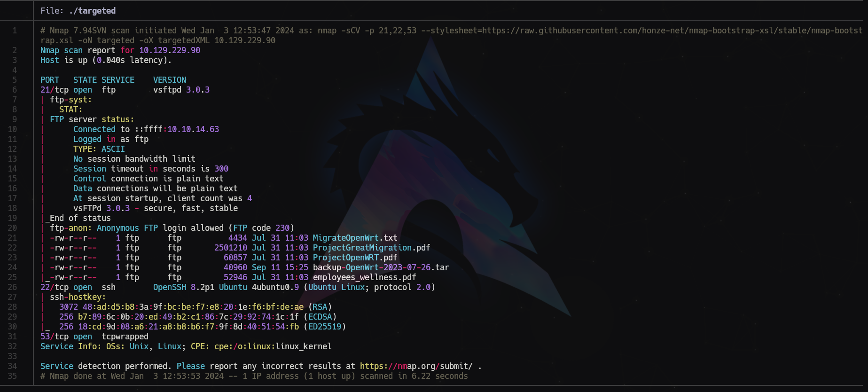
Task: Click line number 26 in the gutter
Action: click(x=12, y=287)
